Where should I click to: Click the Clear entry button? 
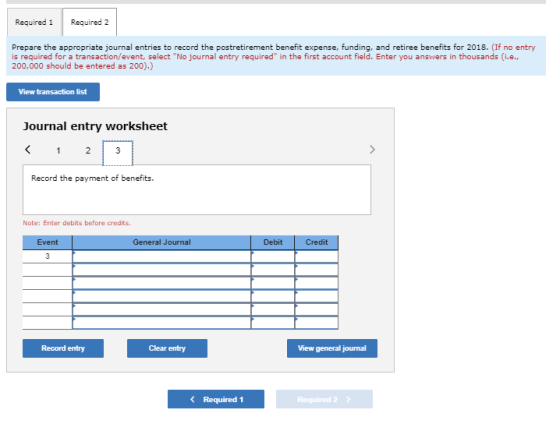point(167,348)
